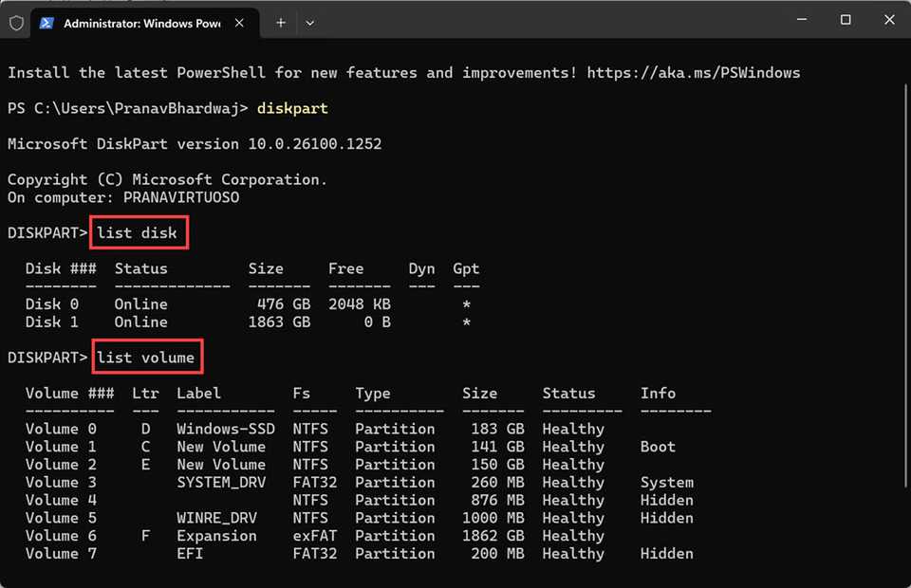Click the Boot info text for Volume 1

tap(658, 447)
